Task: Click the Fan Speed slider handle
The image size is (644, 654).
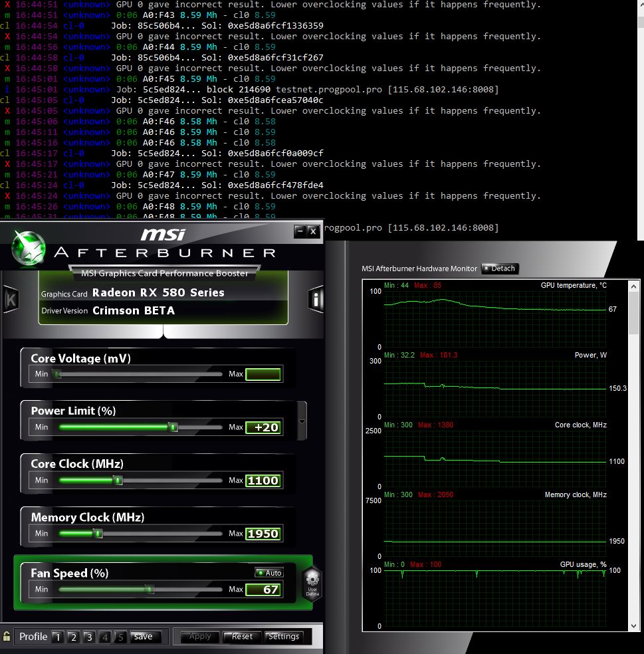Action: 150,590
